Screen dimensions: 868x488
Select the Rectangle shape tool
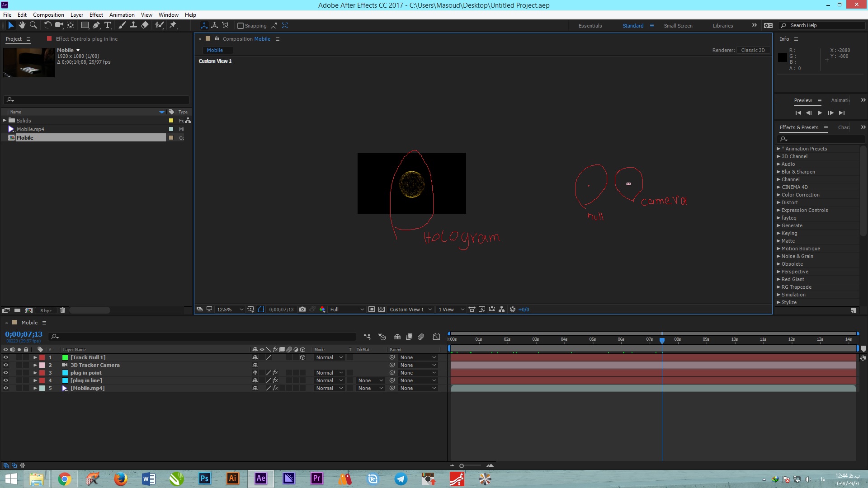[85, 25]
